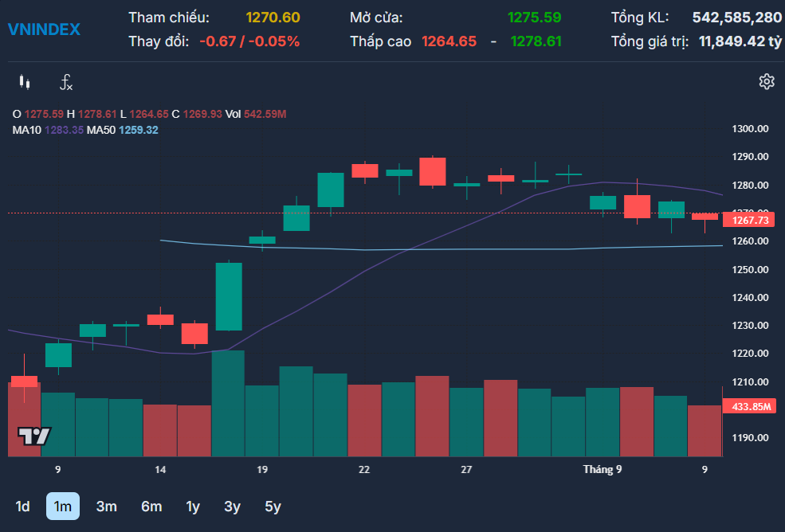
Task: Click the last red volume bar
Action: (705, 431)
